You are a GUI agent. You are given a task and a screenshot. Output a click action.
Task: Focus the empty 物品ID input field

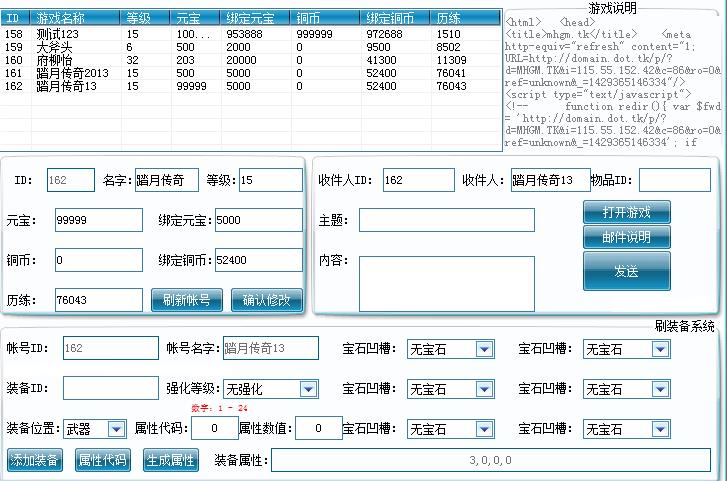675,180
